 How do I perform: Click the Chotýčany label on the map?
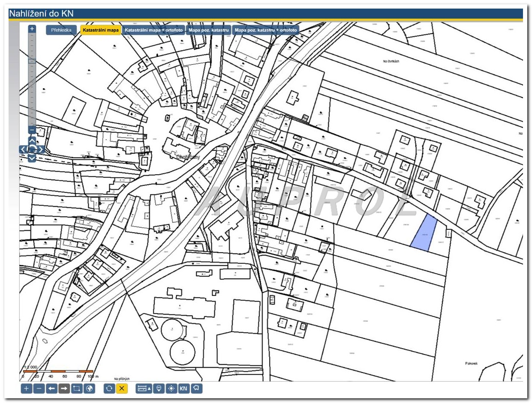pos(188,157)
